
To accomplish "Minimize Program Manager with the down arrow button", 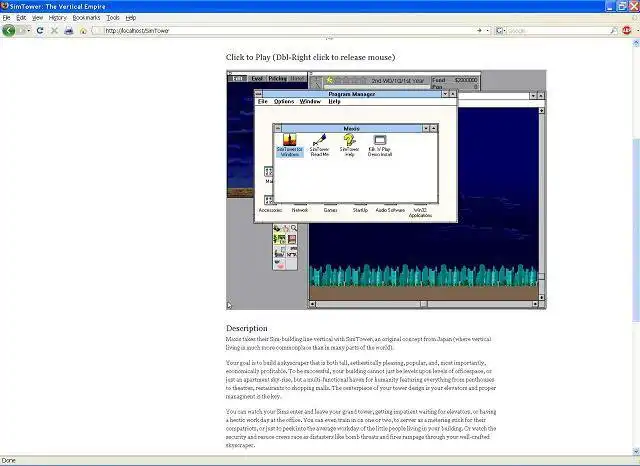I will [x=445, y=94].
